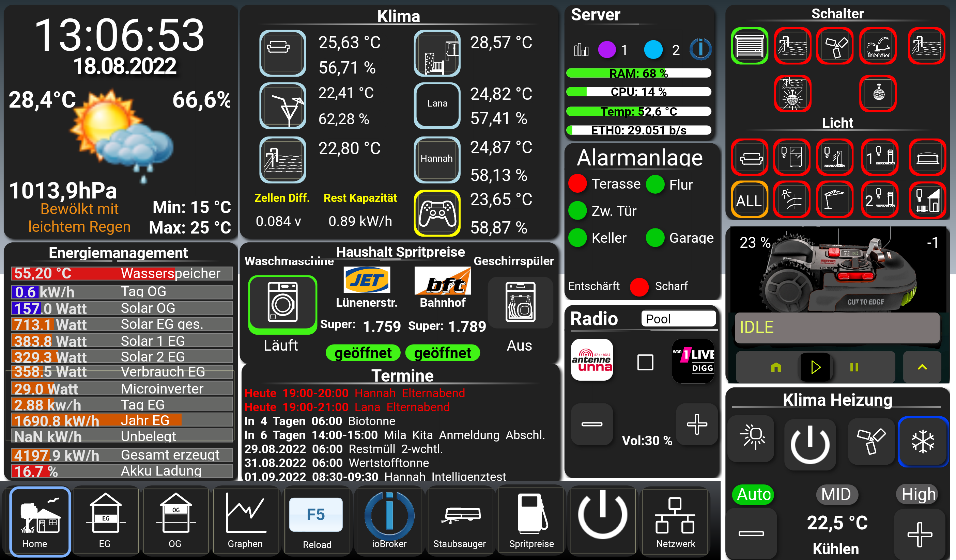
Task: Open the dishwasher icon
Action: (x=521, y=303)
